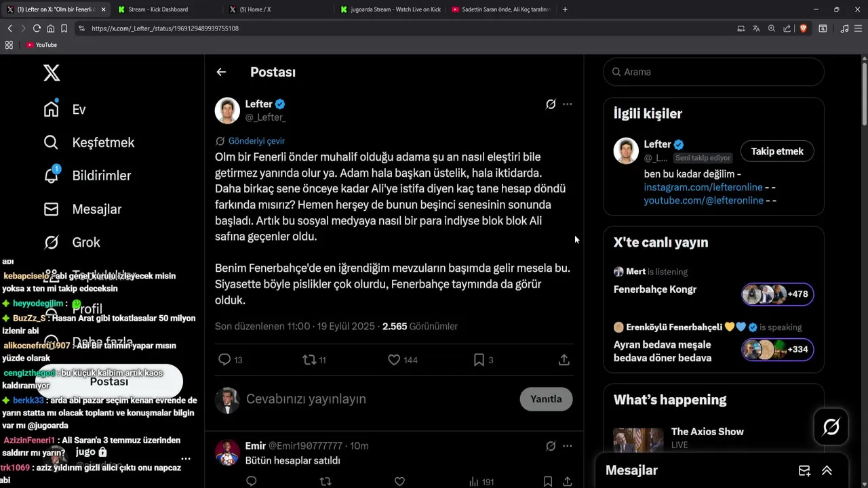Open the browser main menu

tap(859, 28)
